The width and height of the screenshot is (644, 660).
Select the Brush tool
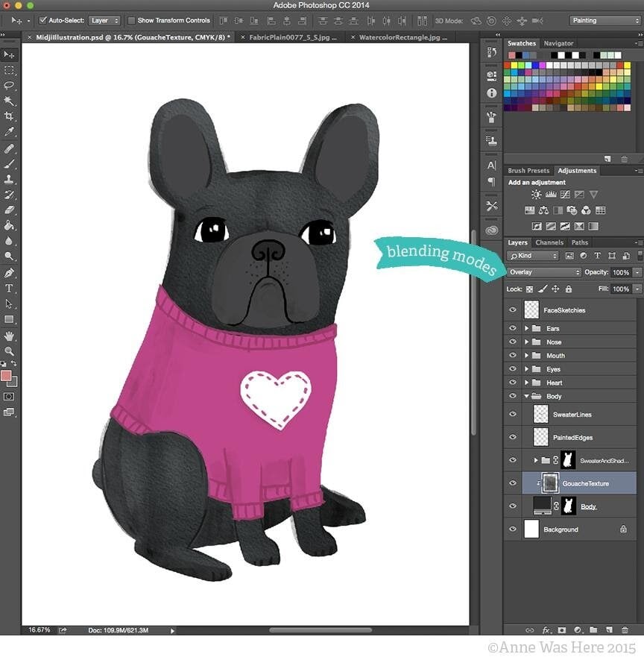pyautogui.click(x=9, y=163)
